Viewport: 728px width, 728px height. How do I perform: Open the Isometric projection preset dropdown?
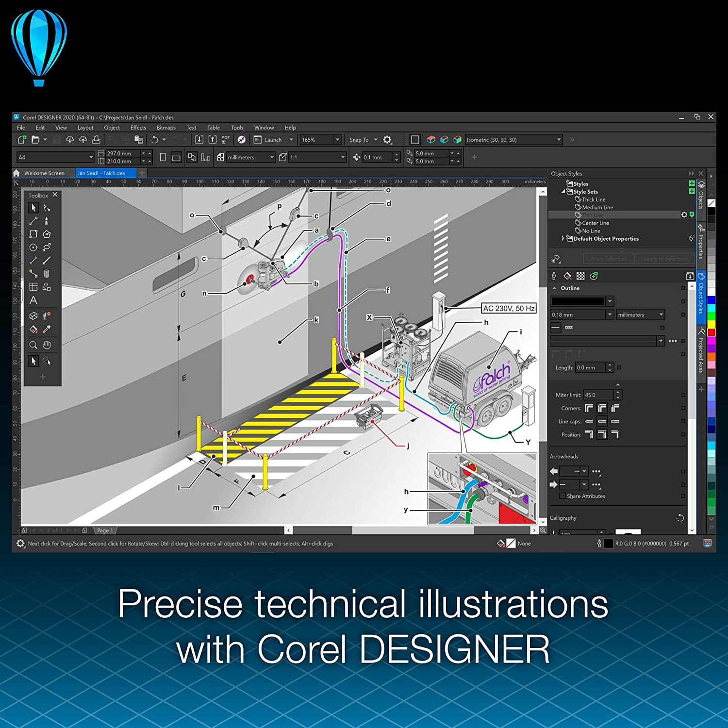[559, 140]
